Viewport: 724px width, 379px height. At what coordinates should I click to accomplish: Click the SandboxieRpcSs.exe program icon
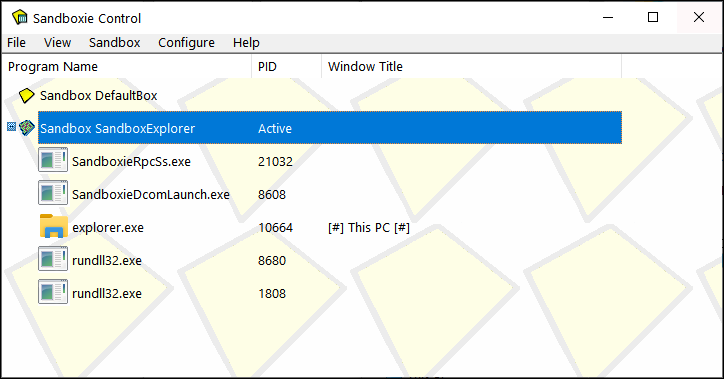pos(53,160)
